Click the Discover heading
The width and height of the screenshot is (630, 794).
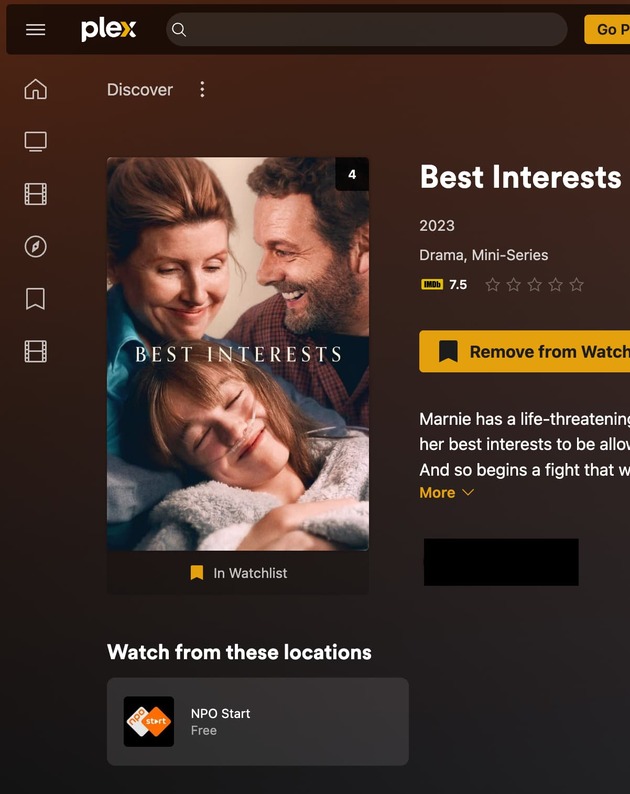tap(140, 90)
